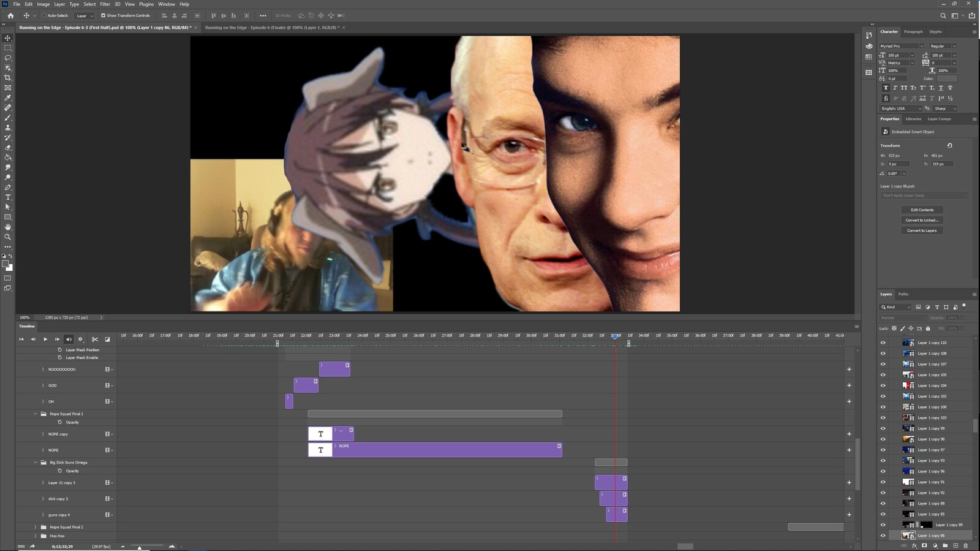
Task: Hide Layer 1 copy 104
Action: (883, 386)
